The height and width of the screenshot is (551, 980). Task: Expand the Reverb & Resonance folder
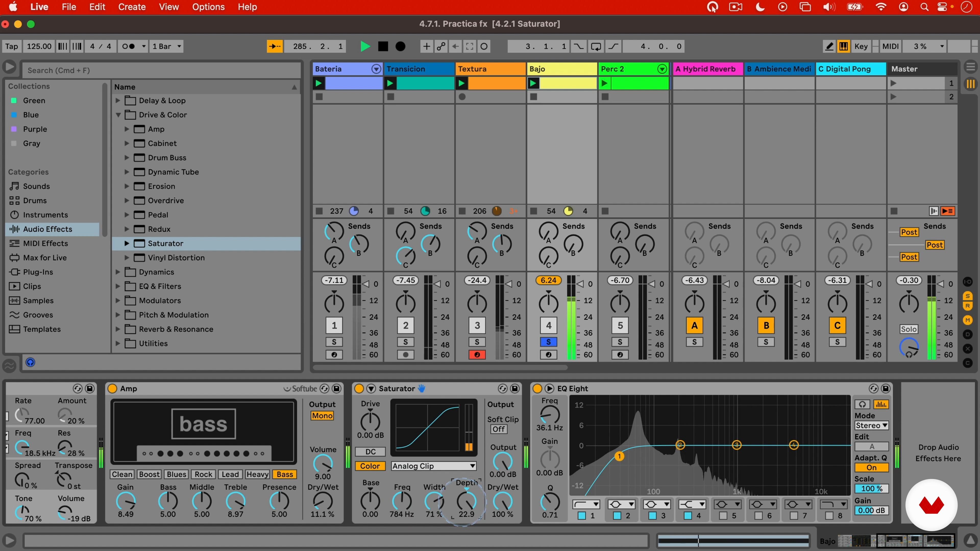[x=118, y=329]
